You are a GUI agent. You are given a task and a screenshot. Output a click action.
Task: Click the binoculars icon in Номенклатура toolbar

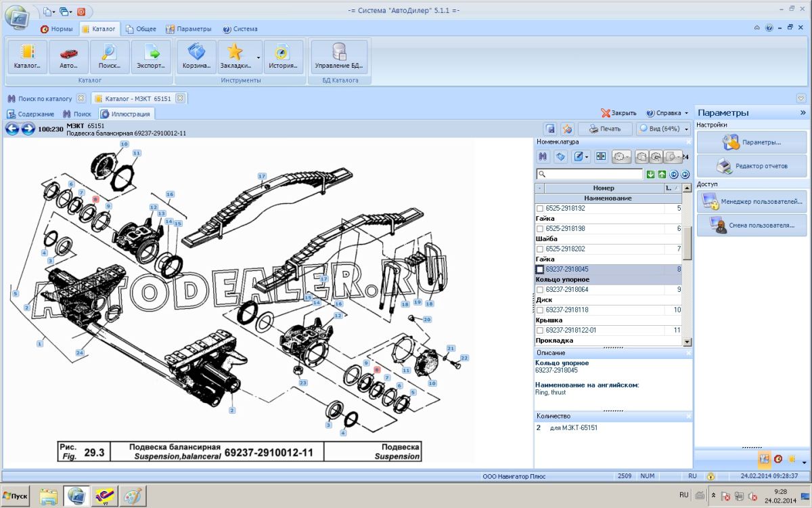coord(543,156)
